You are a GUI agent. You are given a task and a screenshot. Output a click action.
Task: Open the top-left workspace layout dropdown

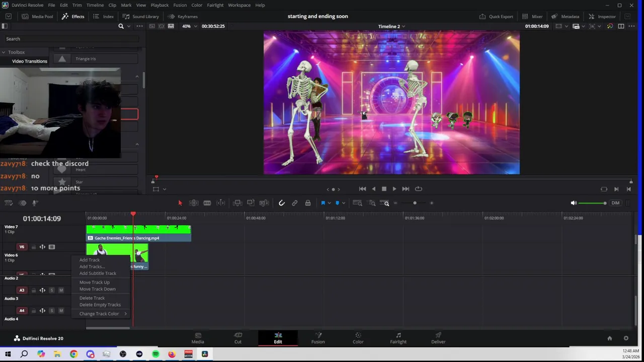coord(9,17)
